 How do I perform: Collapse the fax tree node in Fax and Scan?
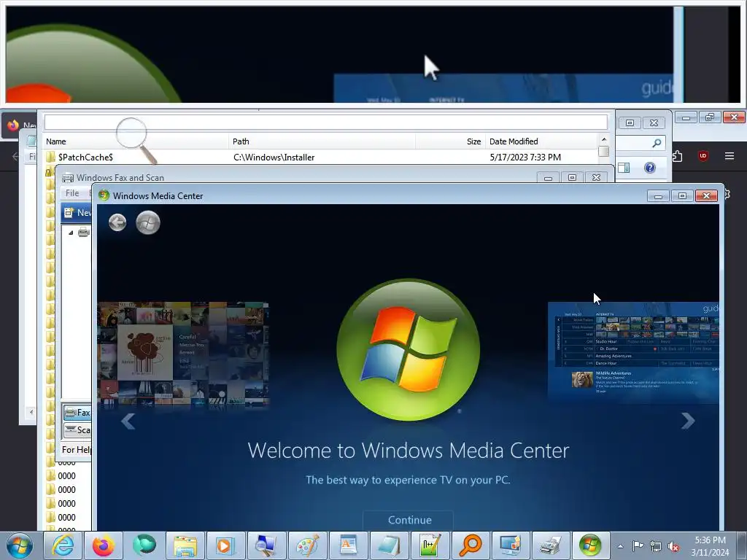click(71, 233)
